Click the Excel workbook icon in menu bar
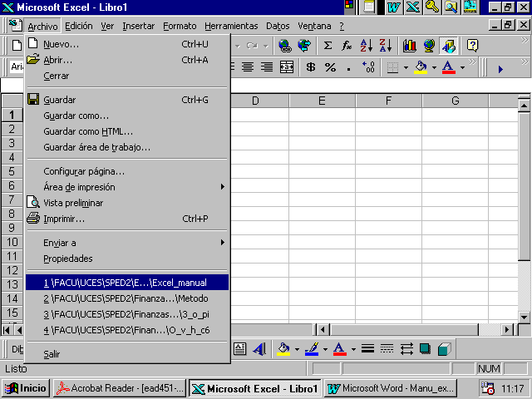Screen dimensions: 532x399 (15, 26)
